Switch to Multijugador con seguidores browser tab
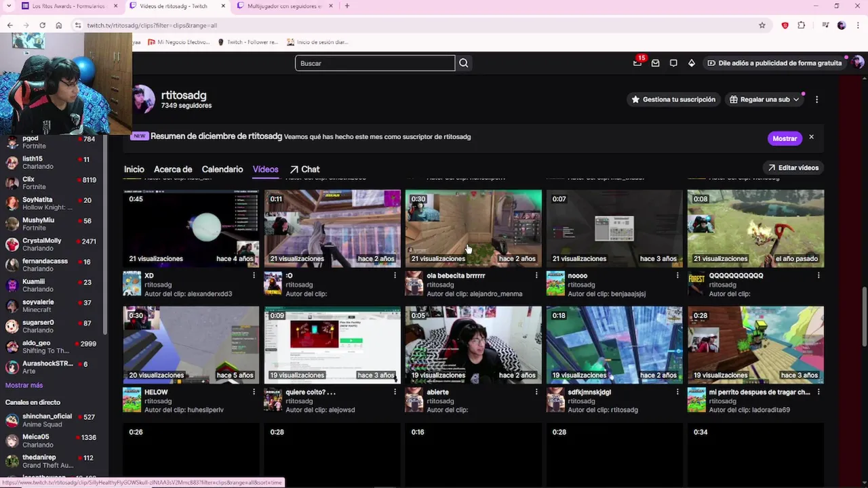The width and height of the screenshot is (868, 488). [x=285, y=6]
